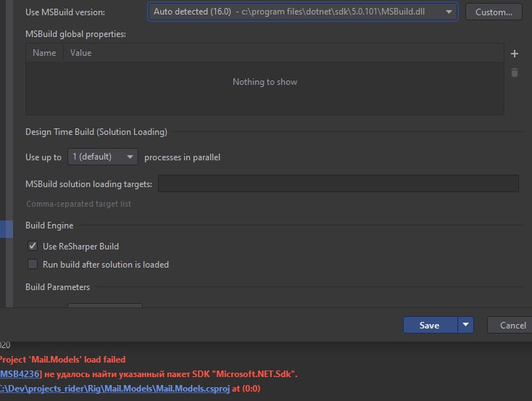The height and width of the screenshot is (401, 532).
Task: Click the Use MSBuild version label
Action: (x=65, y=12)
